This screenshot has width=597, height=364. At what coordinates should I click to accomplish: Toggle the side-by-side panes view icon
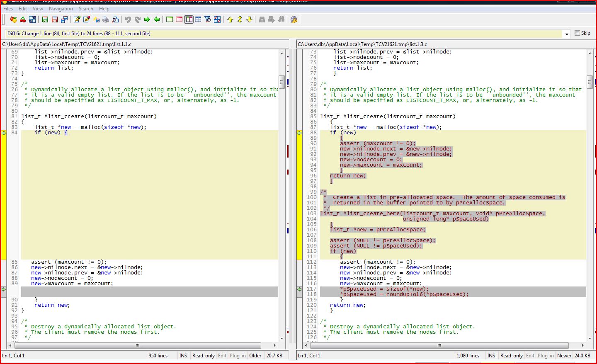[189, 19]
